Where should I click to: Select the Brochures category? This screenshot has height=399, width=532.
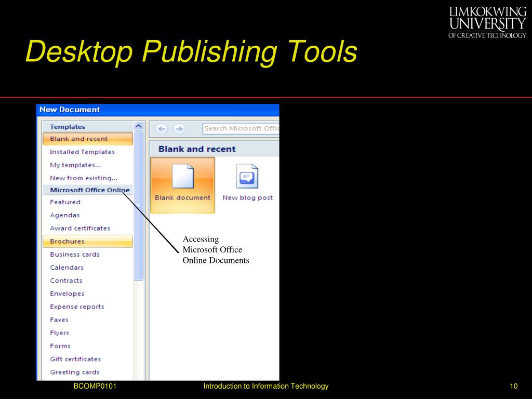click(x=87, y=241)
